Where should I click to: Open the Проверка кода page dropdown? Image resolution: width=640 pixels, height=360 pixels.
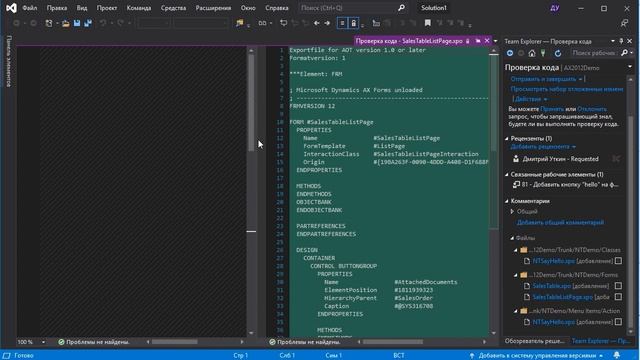[630, 67]
